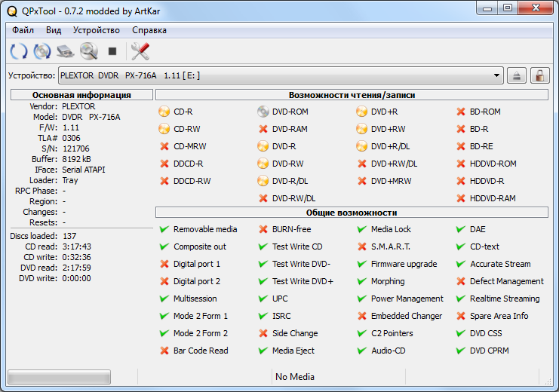Click the red X beside BD-ROM
559x392 pixels.
coord(461,112)
